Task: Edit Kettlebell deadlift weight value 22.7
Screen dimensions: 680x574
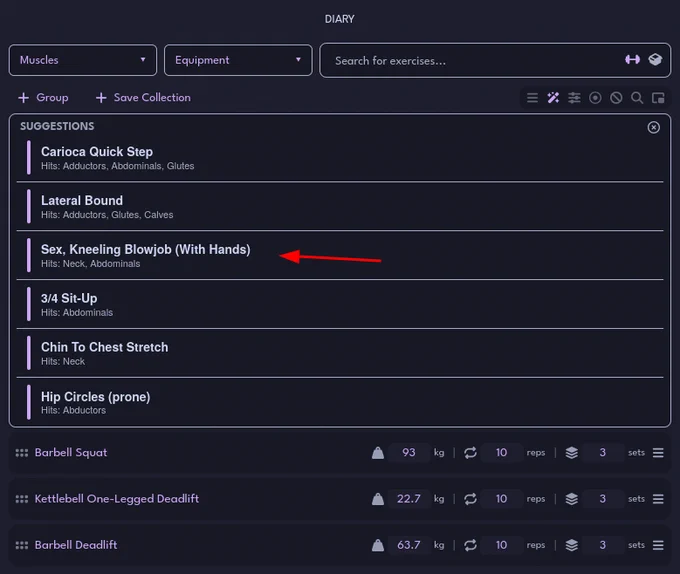Action: (409, 499)
